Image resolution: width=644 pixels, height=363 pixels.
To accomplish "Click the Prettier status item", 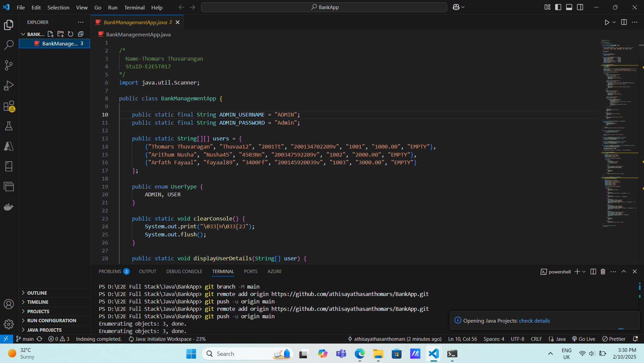I will pos(614,339).
